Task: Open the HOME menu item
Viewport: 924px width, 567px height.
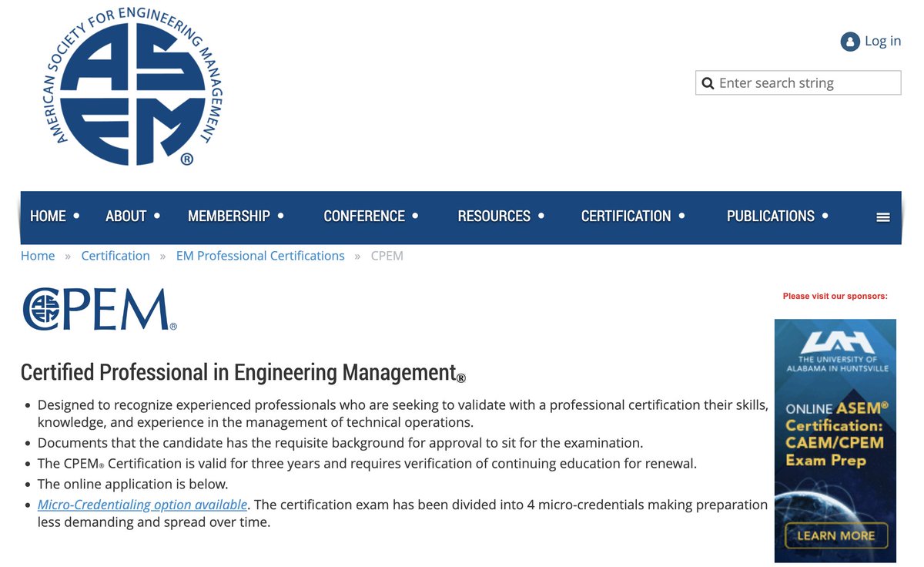Action: (x=48, y=216)
